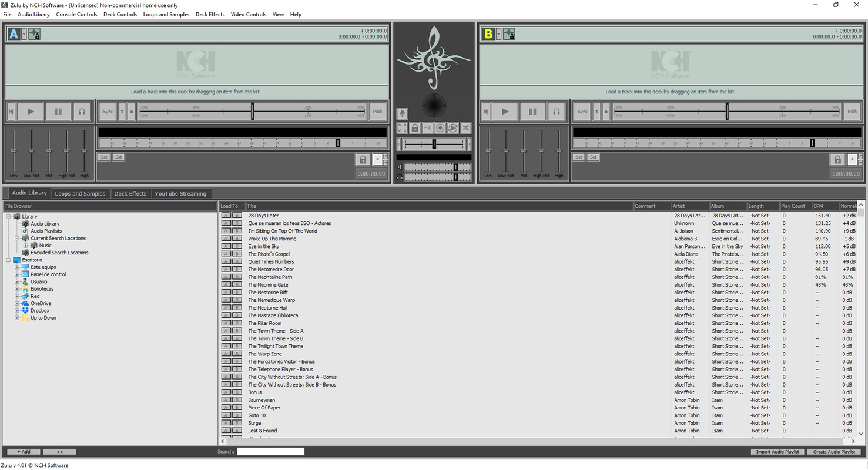Expand the Music search location node

click(26, 246)
